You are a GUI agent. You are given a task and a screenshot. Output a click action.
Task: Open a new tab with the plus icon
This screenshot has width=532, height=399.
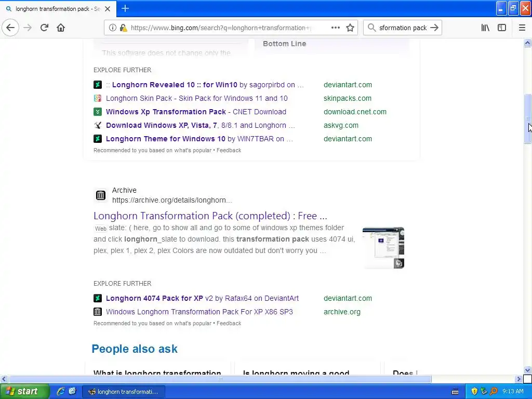click(x=125, y=8)
